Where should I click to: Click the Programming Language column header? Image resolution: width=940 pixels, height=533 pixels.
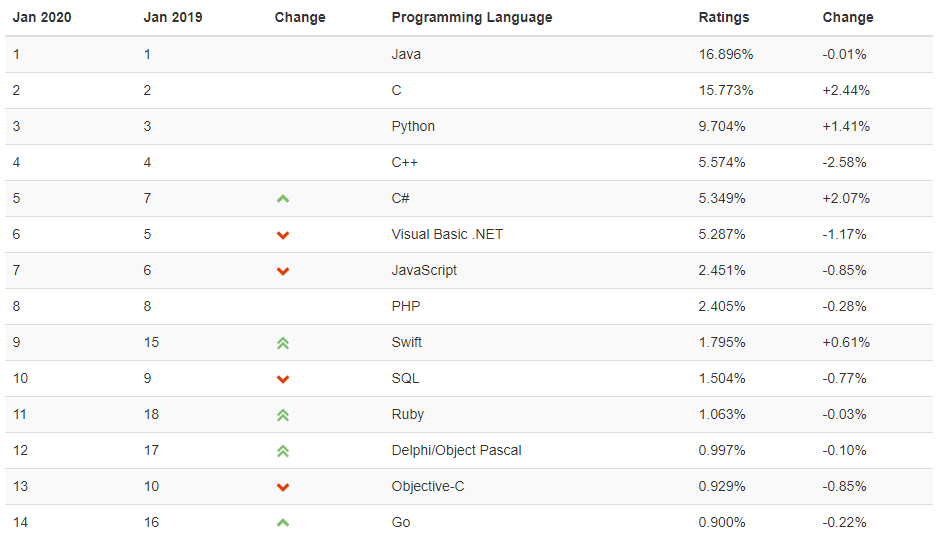tap(471, 17)
